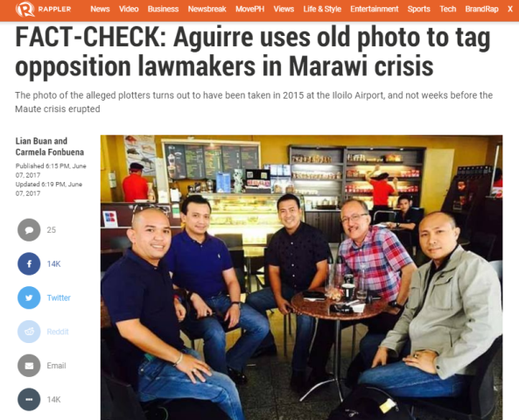Share article via Facebook icon
519x420 pixels.
click(29, 263)
